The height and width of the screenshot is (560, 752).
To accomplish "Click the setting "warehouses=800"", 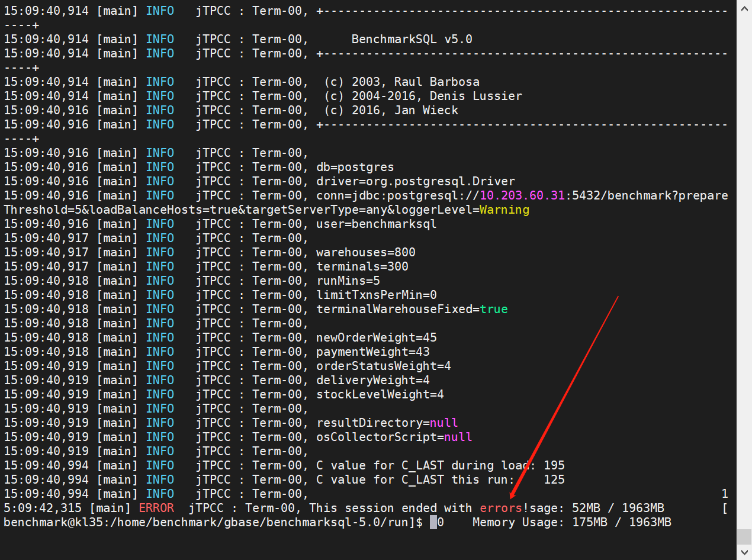I will click(x=366, y=252).
